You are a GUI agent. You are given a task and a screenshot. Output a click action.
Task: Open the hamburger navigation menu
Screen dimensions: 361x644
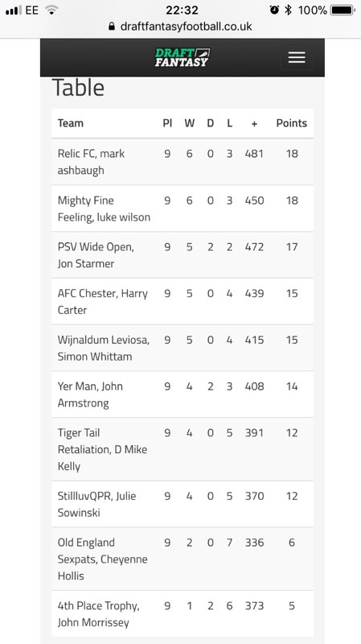tap(297, 57)
